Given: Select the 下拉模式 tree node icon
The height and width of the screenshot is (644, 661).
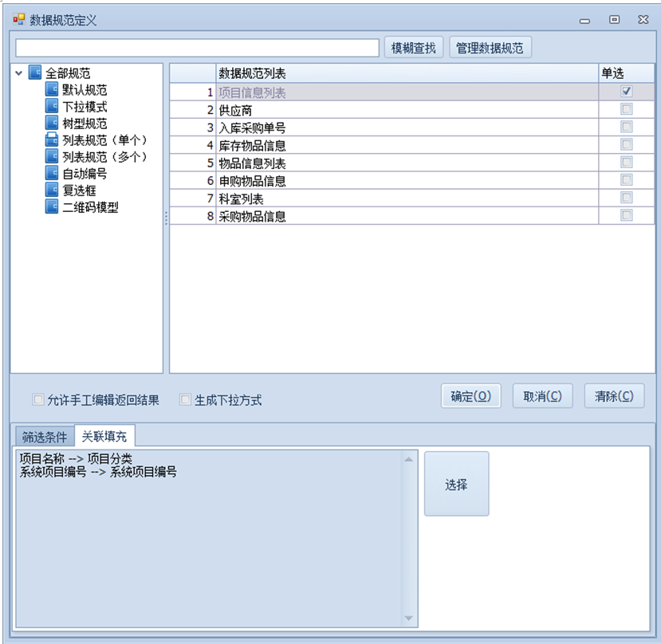Looking at the screenshot, I should (52, 107).
